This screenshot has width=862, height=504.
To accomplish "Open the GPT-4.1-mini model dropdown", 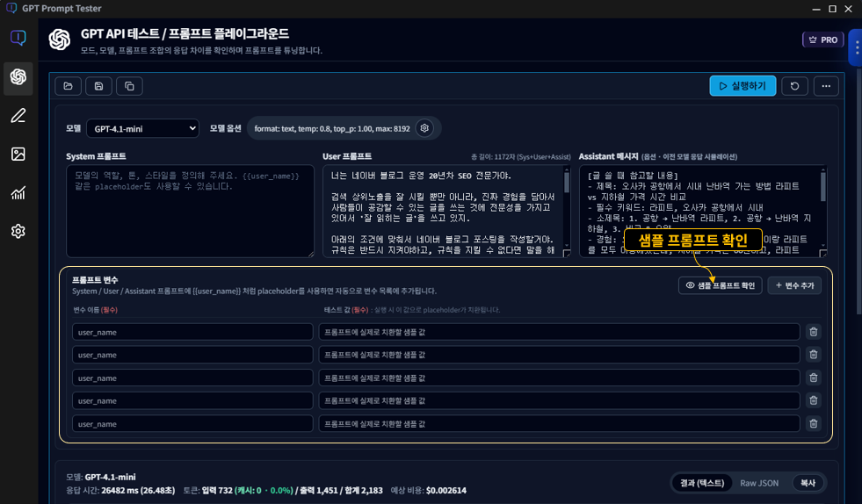I will 142,128.
